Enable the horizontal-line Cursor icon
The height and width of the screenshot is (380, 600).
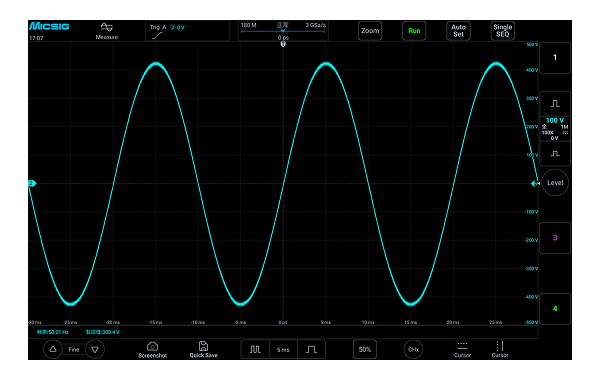[462, 350]
